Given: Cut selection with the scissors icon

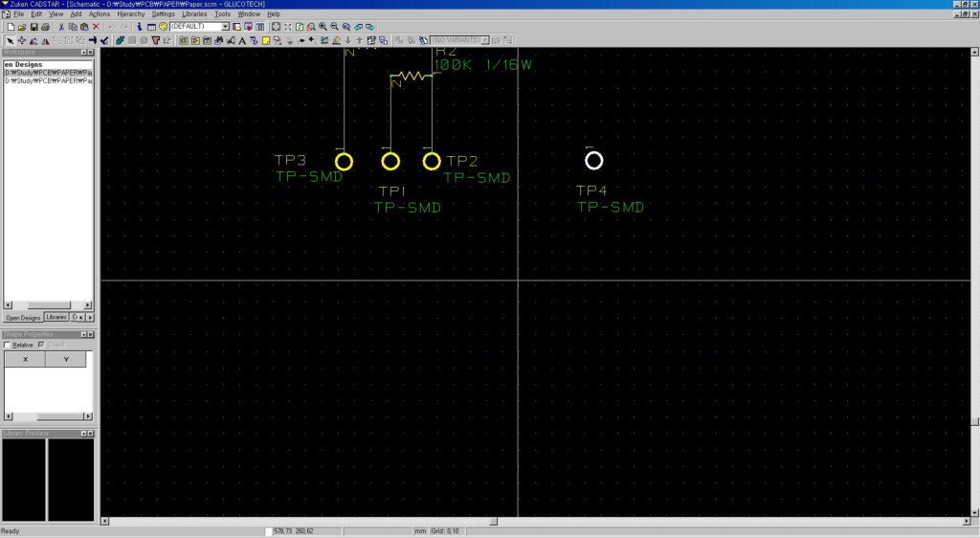Looking at the screenshot, I should [61, 27].
